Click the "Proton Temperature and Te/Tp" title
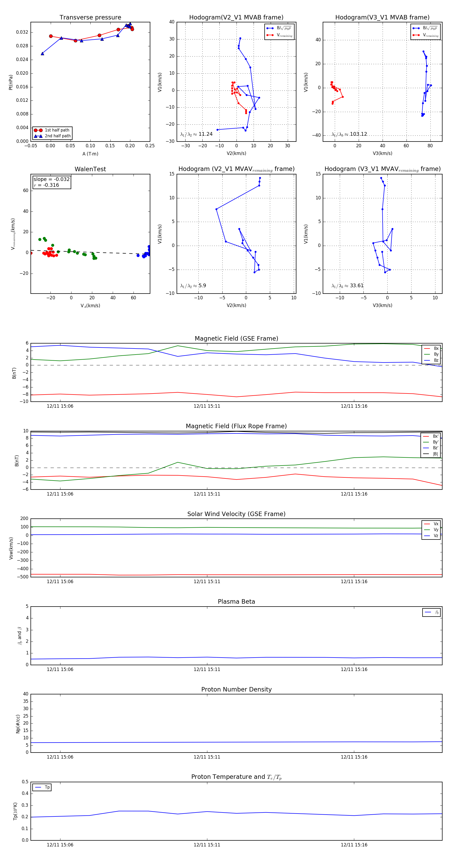The height and width of the screenshot is (868, 473). click(236, 777)
